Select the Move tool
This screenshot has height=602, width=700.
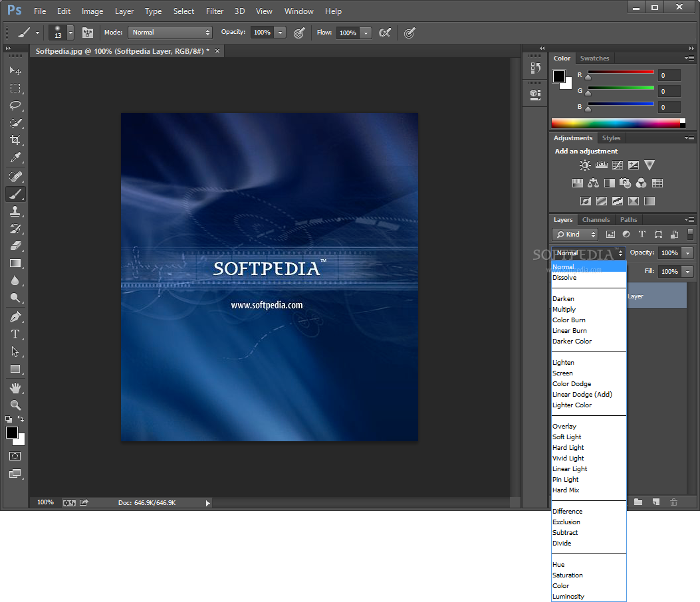pos(15,71)
